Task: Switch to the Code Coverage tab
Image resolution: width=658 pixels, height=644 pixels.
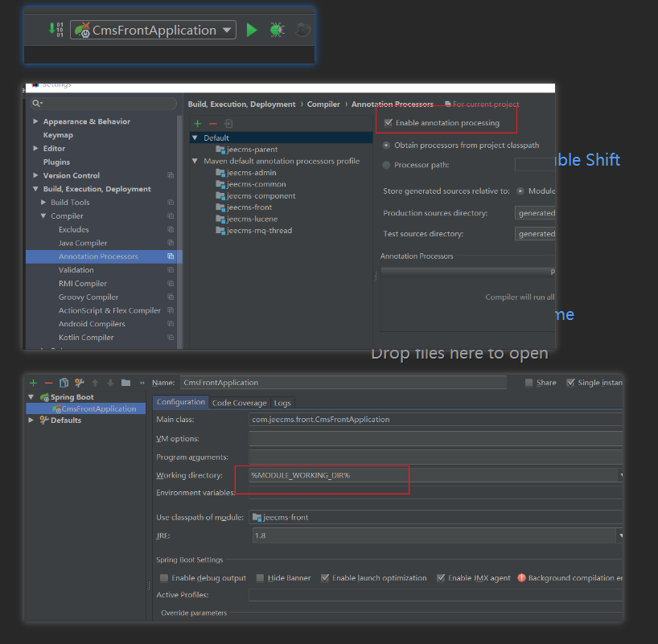Action: point(239,403)
